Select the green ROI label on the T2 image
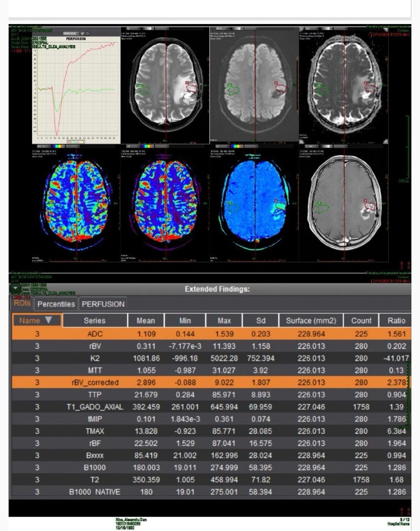The image size is (420, 531). coord(140,85)
